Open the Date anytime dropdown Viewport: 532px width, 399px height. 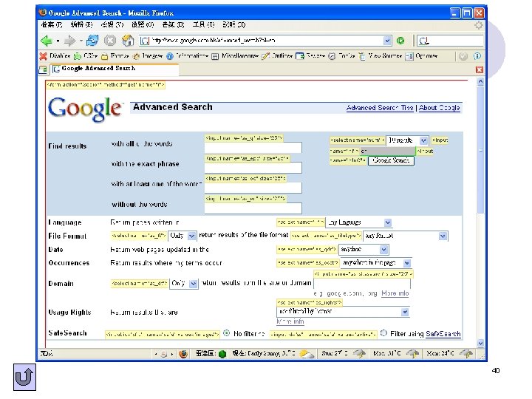coord(364,250)
